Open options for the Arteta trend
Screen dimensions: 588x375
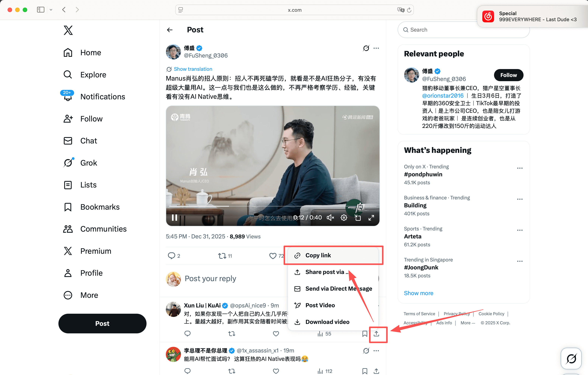(520, 230)
